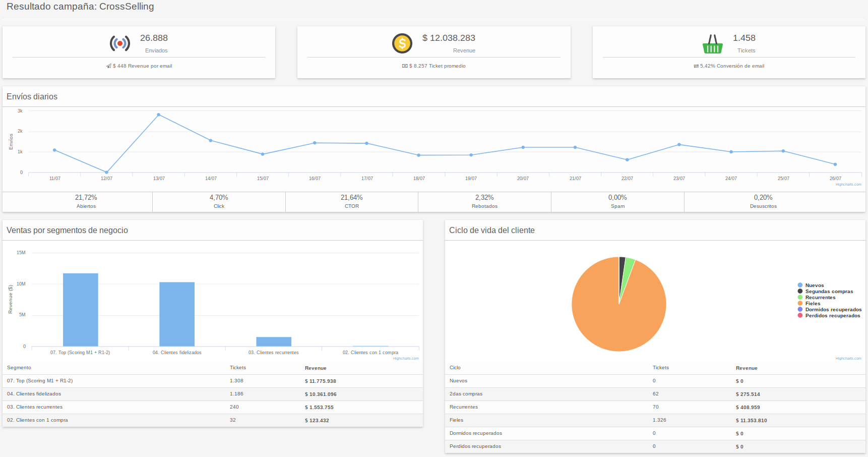Select the Perdidos recuperados table row
Image resolution: width=868 pixels, height=457 pixels.
pyautogui.click(x=655, y=446)
